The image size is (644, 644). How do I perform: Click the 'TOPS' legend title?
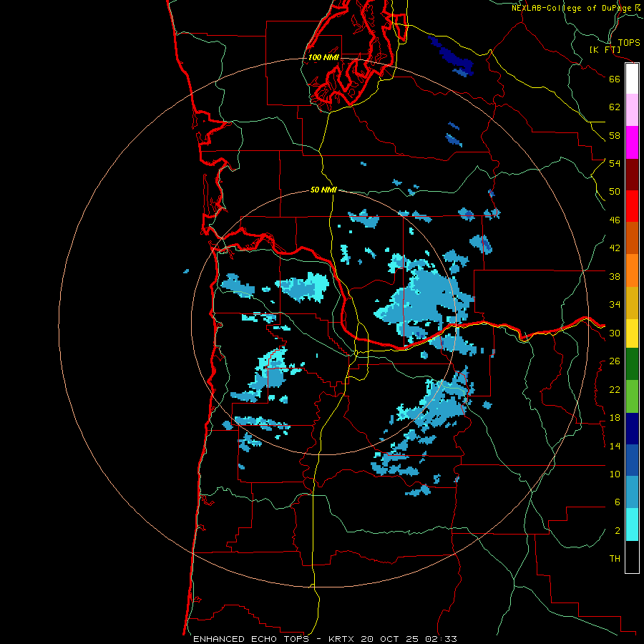[x=629, y=43]
